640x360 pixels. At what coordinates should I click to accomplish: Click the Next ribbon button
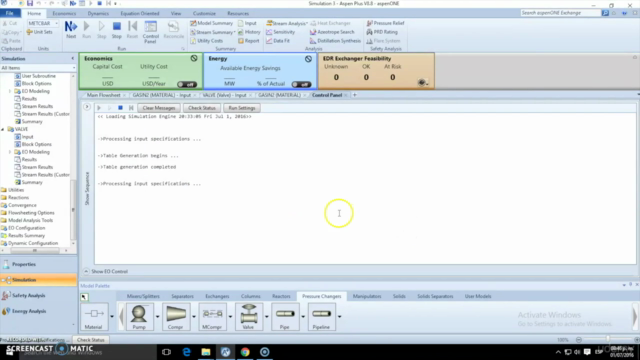point(71,30)
